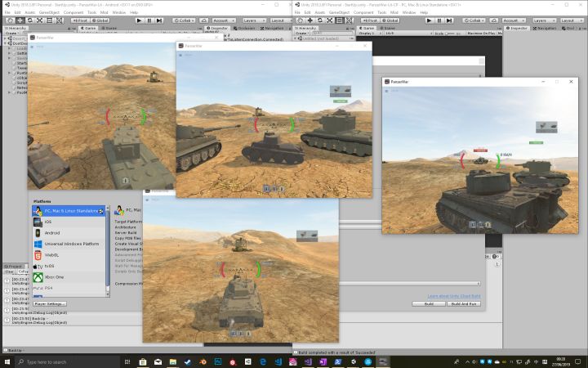Open Create dropdown in left Hierarchy
This screenshot has height=368, width=588.
click(x=11, y=34)
